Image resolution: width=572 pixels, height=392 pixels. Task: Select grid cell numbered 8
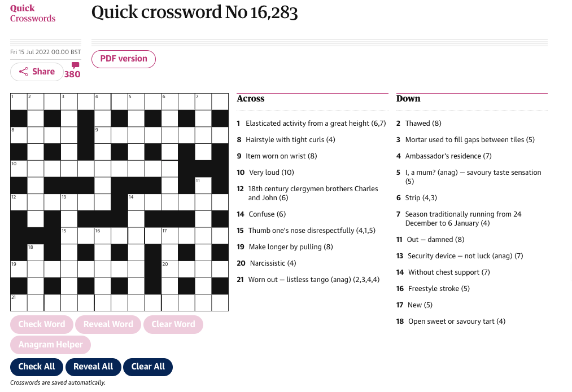(x=19, y=135)
